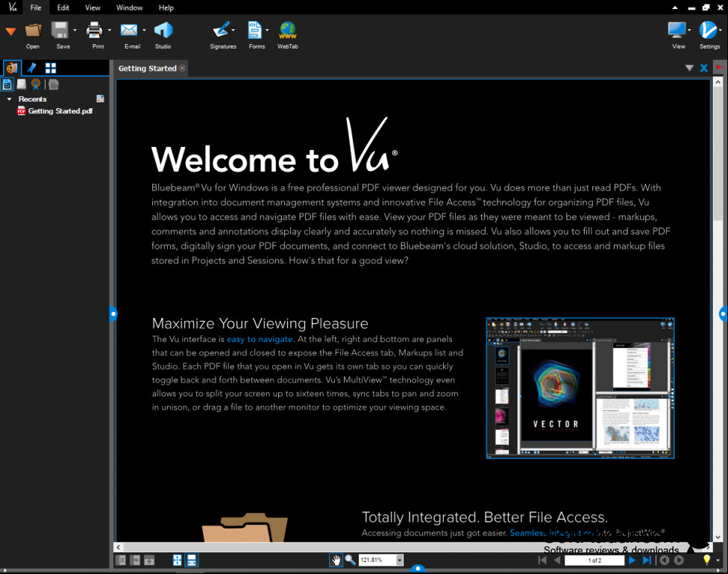Go to next view circle arrow
Screen dimensions: 728x574
point(679,560)
